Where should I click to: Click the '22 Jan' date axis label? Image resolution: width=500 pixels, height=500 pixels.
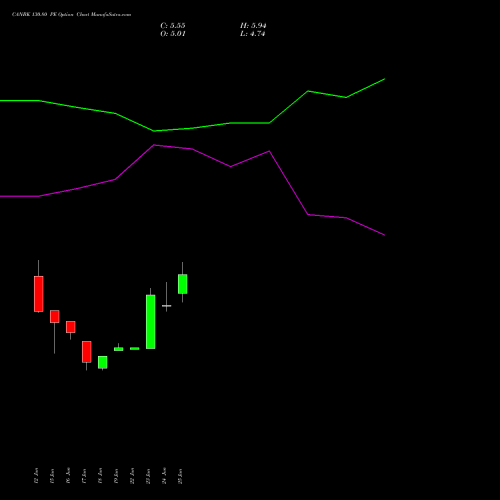pyautogui.click(x=132, y=476)
